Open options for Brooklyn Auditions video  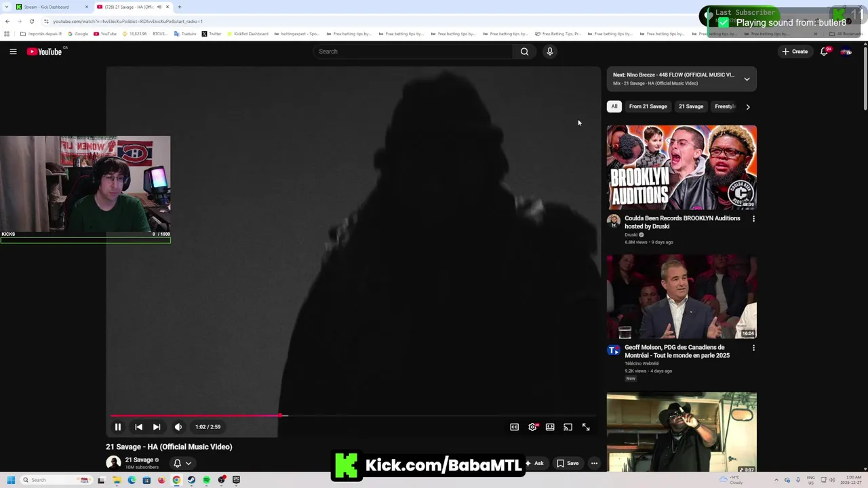point(753,219)
